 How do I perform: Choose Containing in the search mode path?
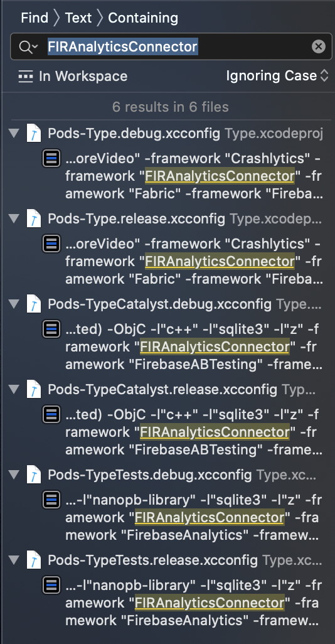(x=143, y=18)
